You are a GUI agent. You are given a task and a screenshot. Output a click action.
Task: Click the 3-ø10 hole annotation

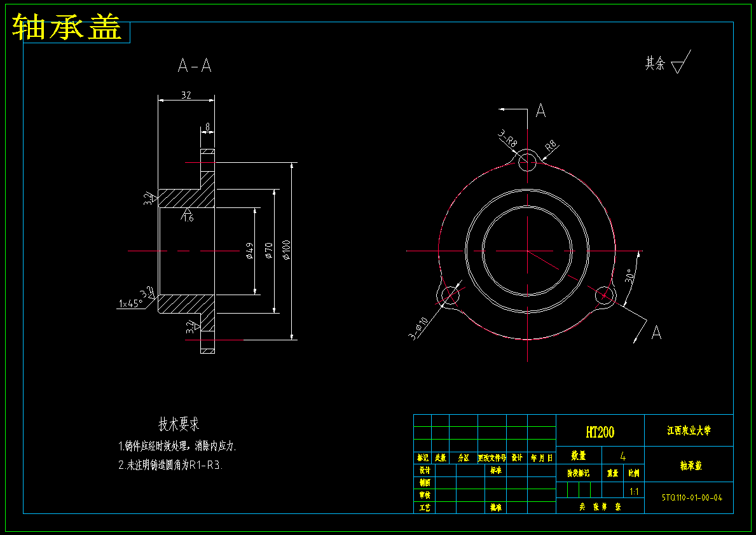[419, 328]
